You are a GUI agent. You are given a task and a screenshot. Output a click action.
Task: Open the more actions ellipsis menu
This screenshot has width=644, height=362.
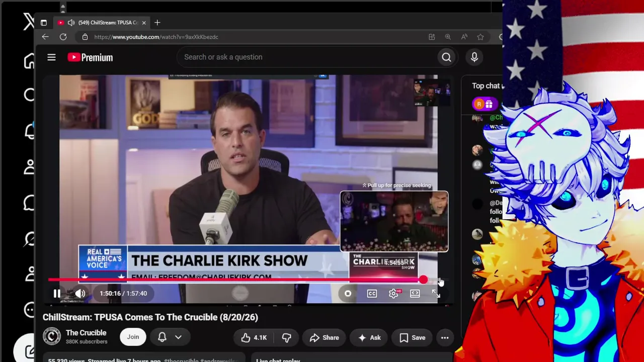point(445,337)
